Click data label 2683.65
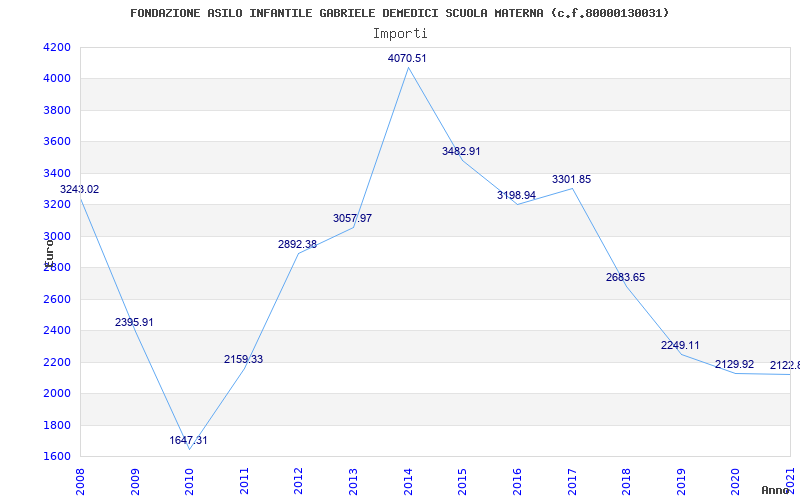 click(626, 278)
